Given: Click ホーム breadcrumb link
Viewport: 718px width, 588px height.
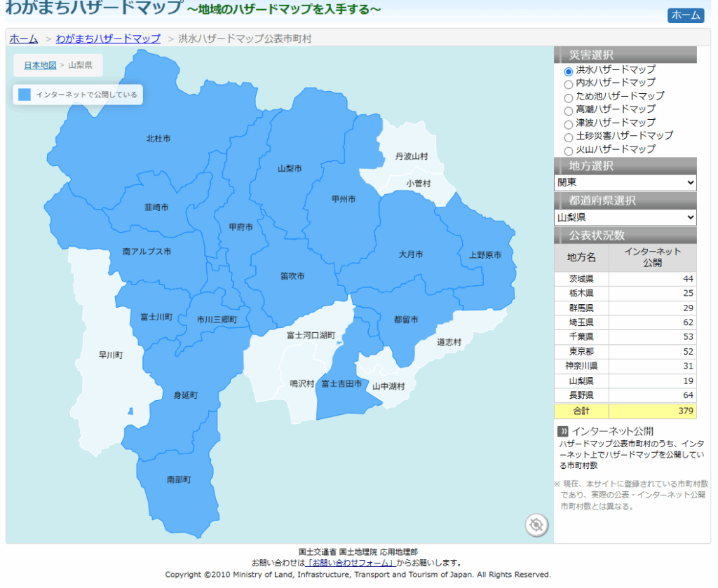Looking at the screenshot, I should pyautogui.click(x=24, y=39).
